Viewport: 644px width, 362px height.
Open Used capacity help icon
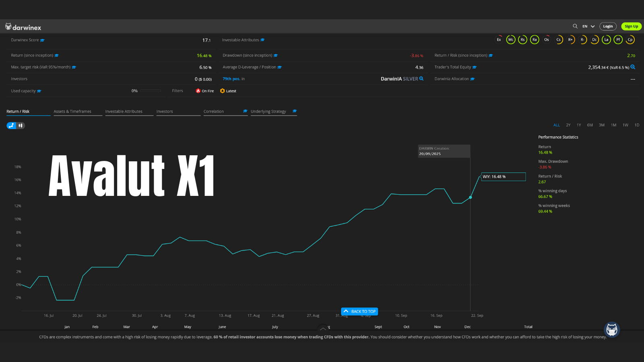(x=39, y=91)
